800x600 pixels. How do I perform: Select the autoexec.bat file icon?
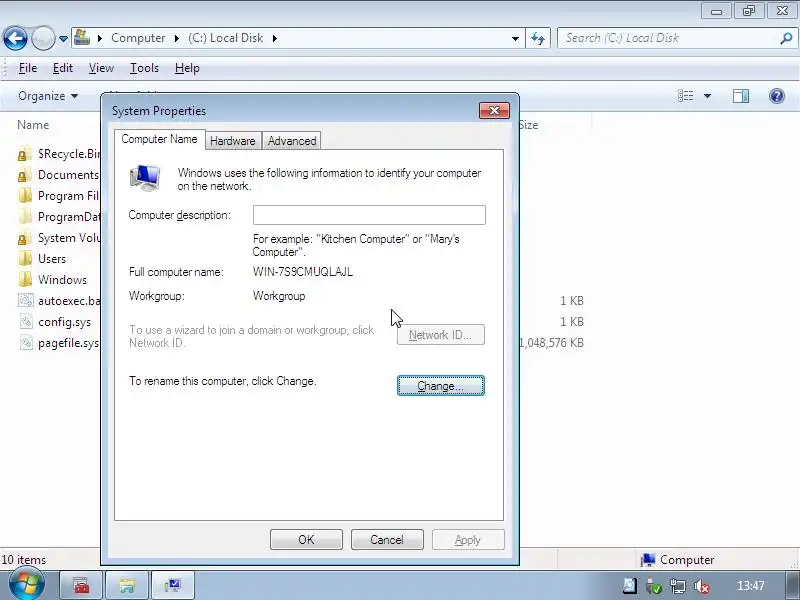click(x=25, y=301)
